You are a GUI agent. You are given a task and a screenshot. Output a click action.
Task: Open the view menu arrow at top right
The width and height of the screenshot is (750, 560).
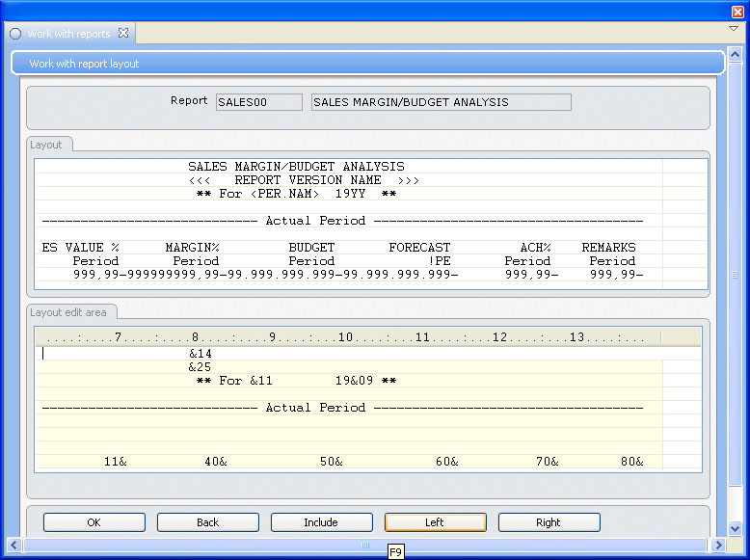point(733,29)
